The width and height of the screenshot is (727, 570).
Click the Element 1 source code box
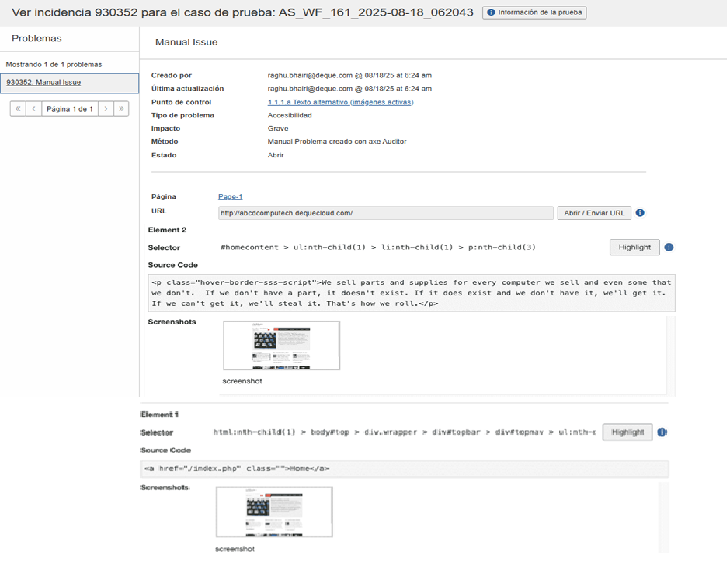(x=404, y=468)
